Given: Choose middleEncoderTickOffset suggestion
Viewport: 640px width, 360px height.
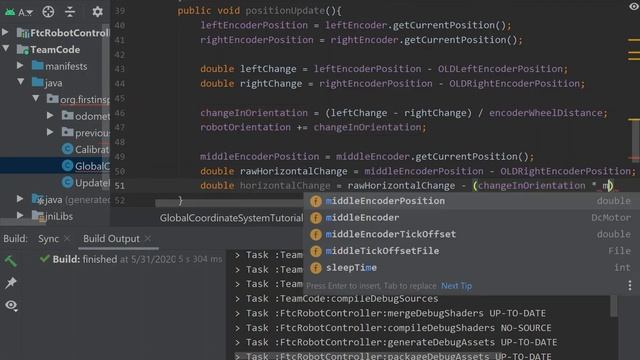Looking at the screenshot, I should coord(471,235).
